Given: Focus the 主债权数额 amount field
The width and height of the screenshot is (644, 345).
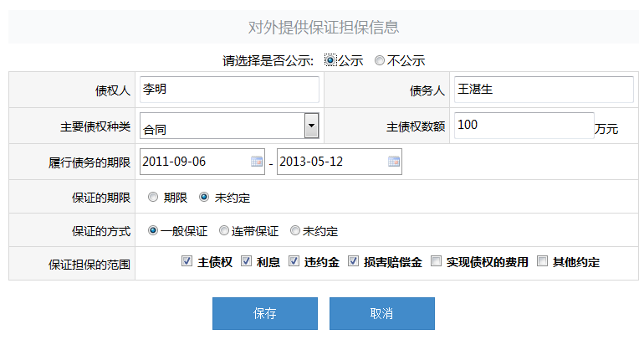Looking at the screenshot, I should tap(524, 126).
